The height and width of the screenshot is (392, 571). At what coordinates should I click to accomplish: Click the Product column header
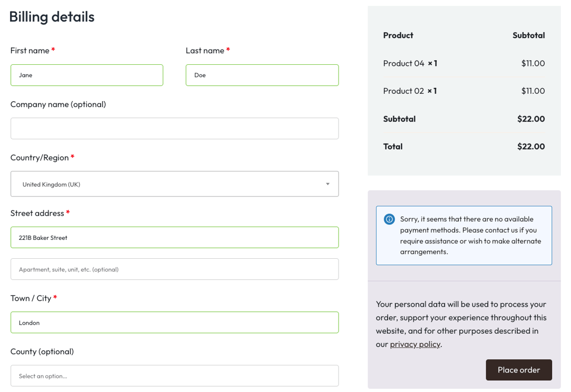[398, 35]
